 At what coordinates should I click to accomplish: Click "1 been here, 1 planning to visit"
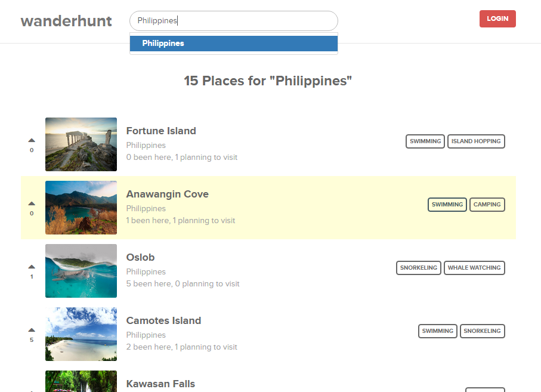(181, 221)
